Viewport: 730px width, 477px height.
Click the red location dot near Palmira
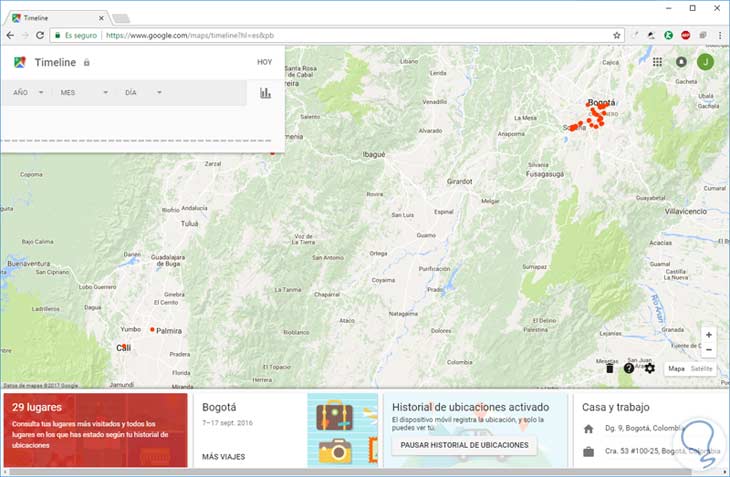point(152,329)
